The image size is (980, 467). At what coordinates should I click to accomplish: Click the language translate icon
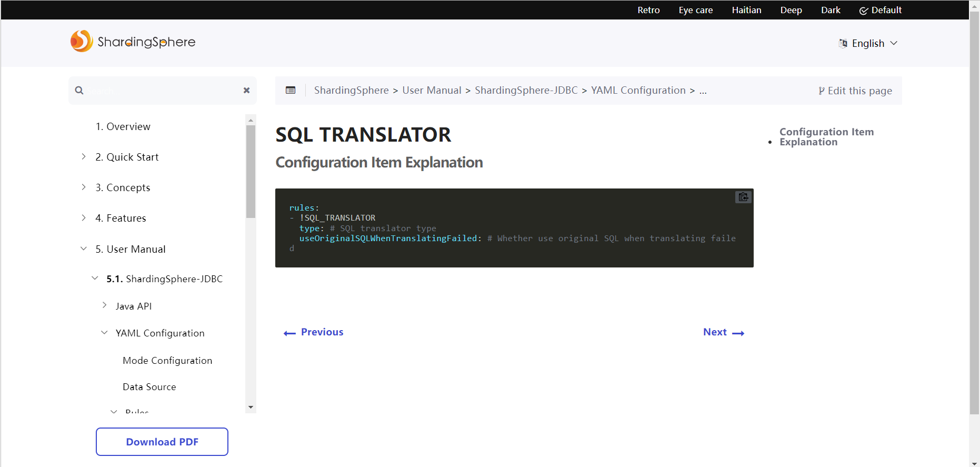click(x=843, y=43)
